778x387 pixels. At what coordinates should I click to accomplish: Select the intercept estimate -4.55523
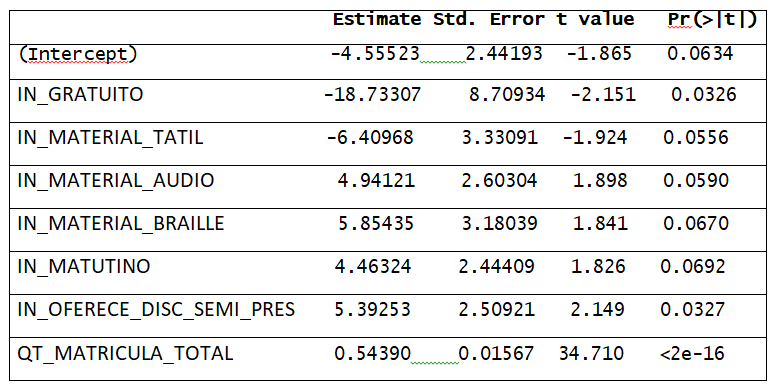(375, 54)
